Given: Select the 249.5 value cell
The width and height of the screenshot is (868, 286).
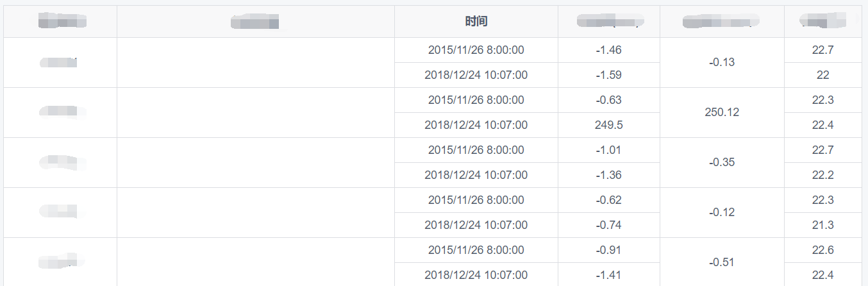Looking at the screenshot, I should point(608,125).
